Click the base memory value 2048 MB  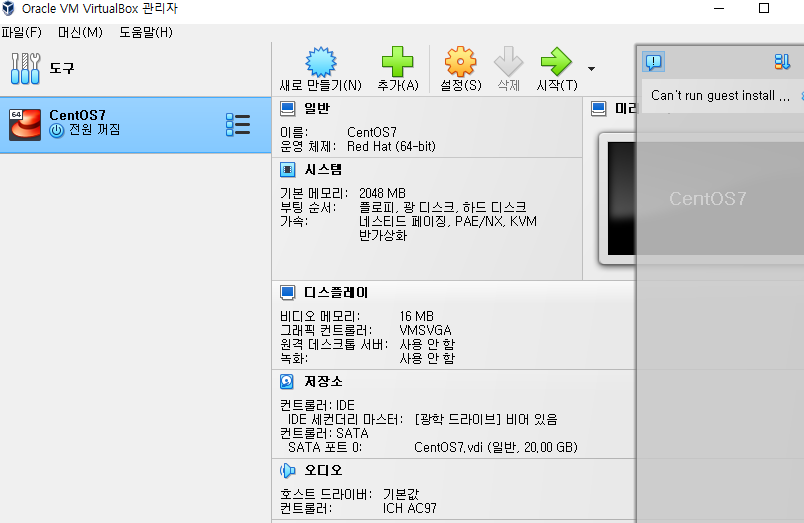point(382,193)
